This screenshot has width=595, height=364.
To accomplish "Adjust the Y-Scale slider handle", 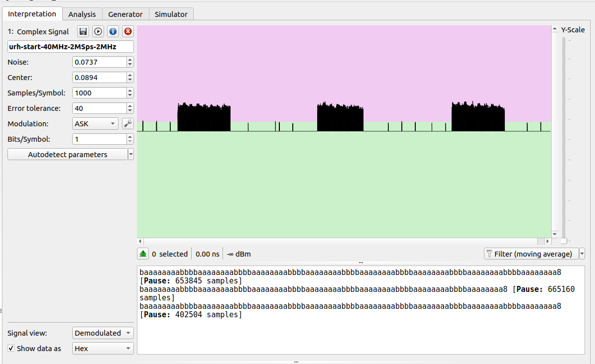I will coord(564,241).
